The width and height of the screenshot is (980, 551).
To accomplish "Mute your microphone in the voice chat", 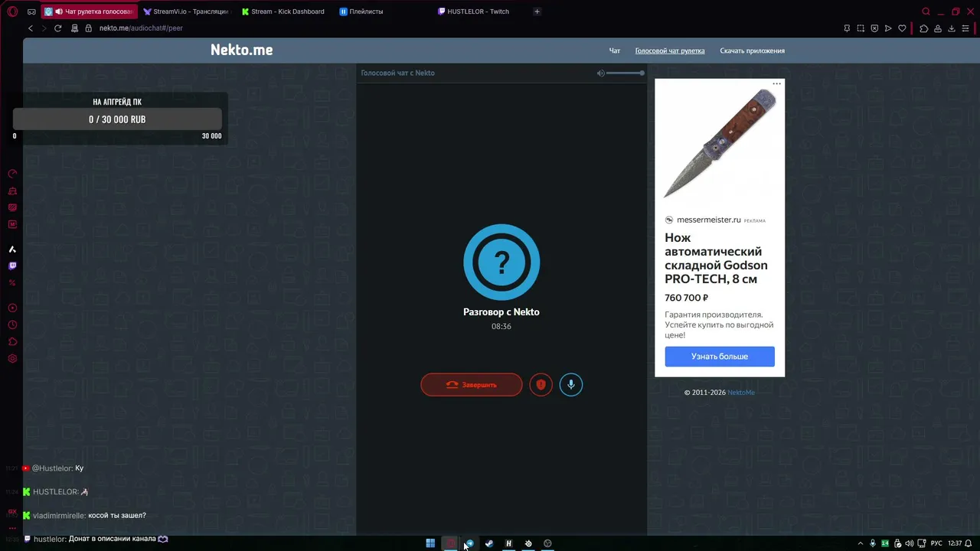I will [x=570, y=385].
